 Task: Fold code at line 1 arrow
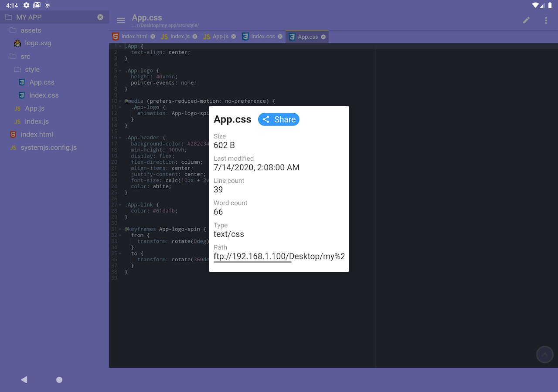[x=120, y=46]
